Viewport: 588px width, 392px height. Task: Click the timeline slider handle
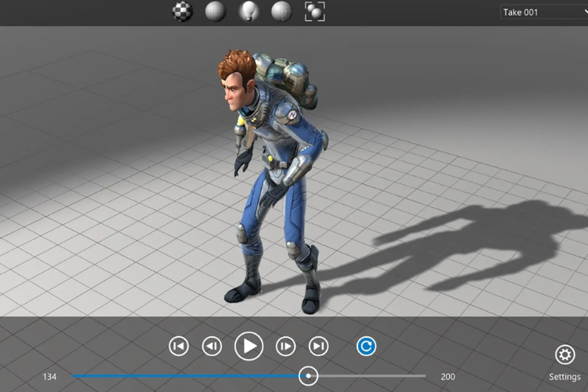click(308, 376)
